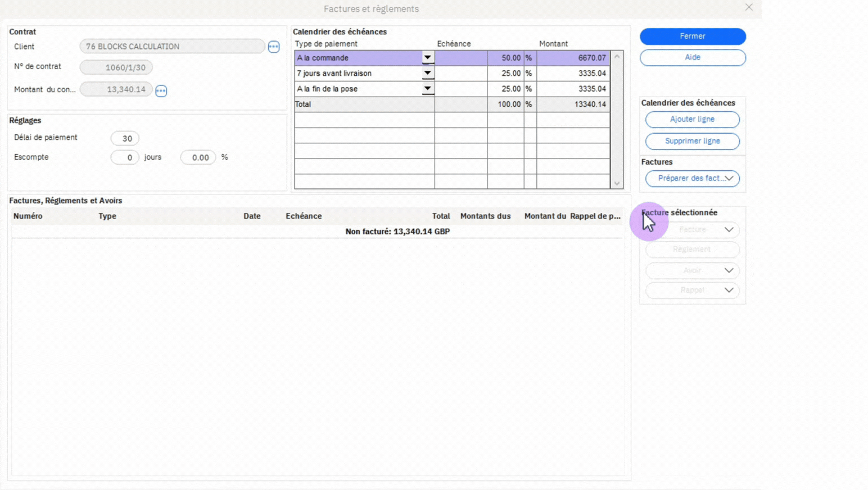Select the 3335.04 amount for A la fin de la pose
Viewport: 868px width, 490px height.
(x=573, y=89)
